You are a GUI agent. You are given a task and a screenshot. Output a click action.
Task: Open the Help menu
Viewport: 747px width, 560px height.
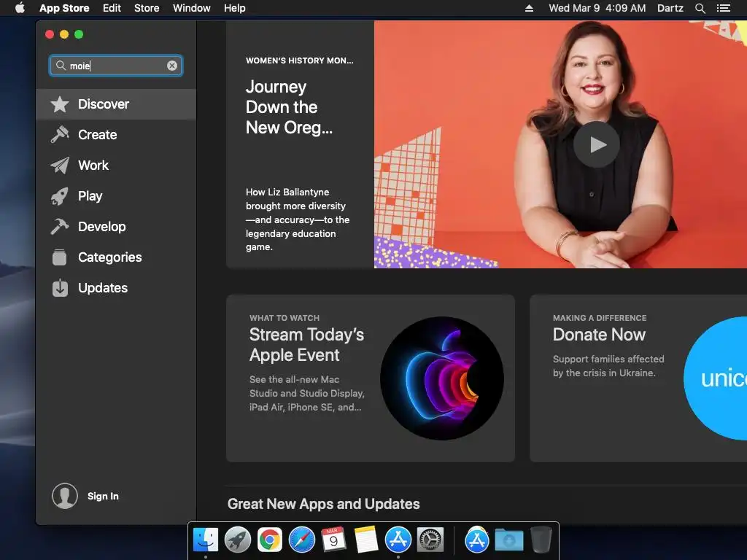click(x=235, y=8)
